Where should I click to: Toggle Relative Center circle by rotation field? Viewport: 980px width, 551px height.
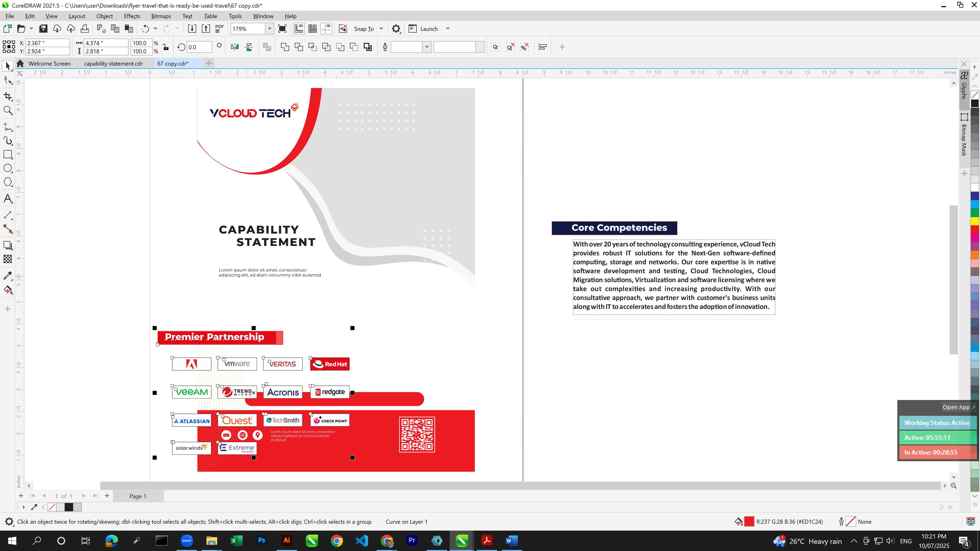[x=219, y=46]
